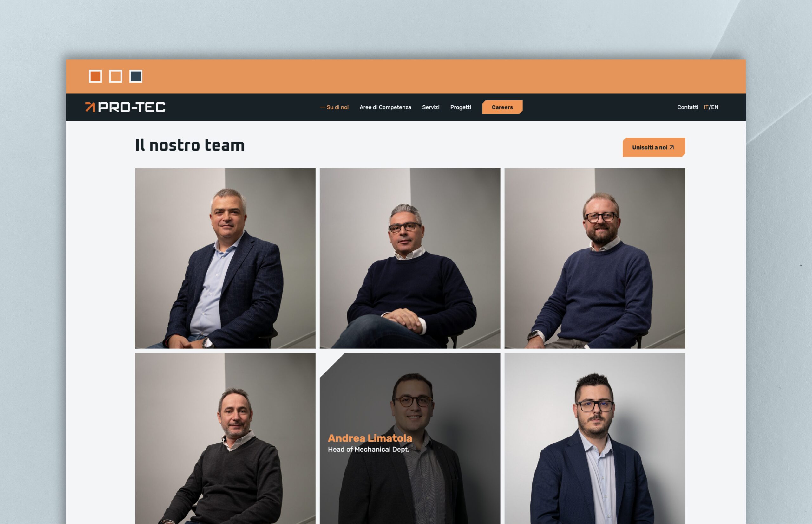Select the photo of man with crossed hands
The height and width of the screenshot is (524, 812).
tap(410, 258)
